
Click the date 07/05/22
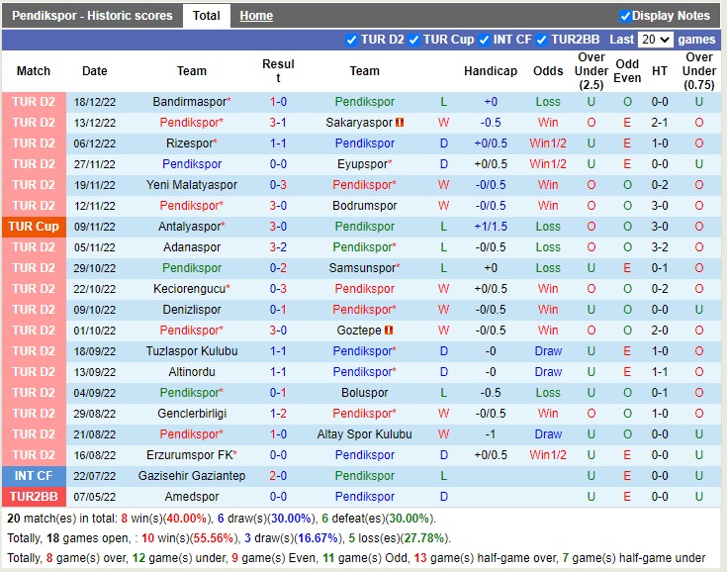95,497
